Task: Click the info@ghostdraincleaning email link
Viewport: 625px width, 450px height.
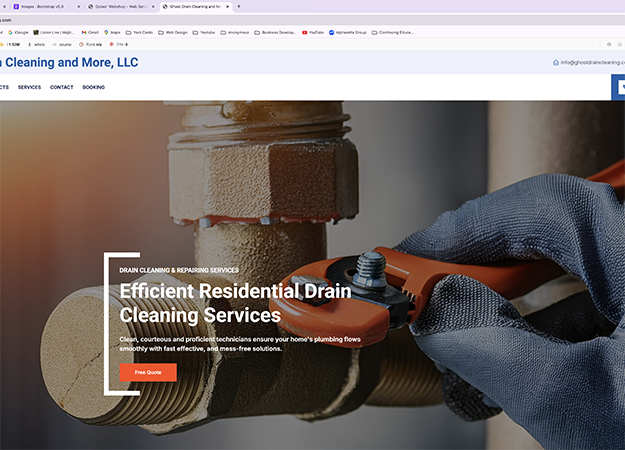Action: [593, 63]
